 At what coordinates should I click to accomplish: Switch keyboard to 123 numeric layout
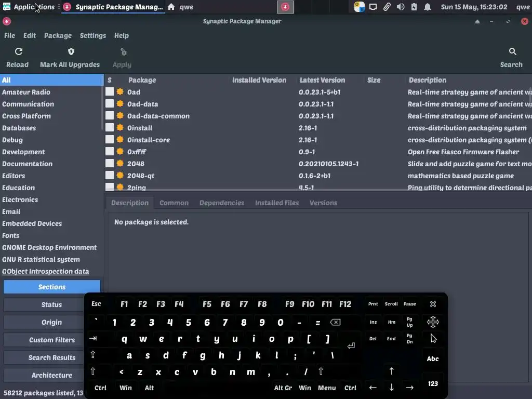pyautogui.click(x=433, y=383)
